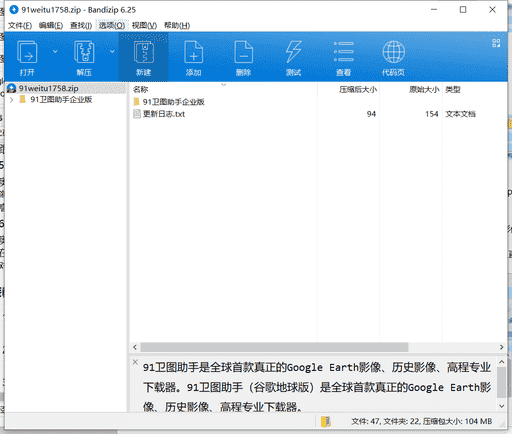Click the comment panel scroll up arrow
This screenshot has width=512, height=434.
[x=502, y=362]
